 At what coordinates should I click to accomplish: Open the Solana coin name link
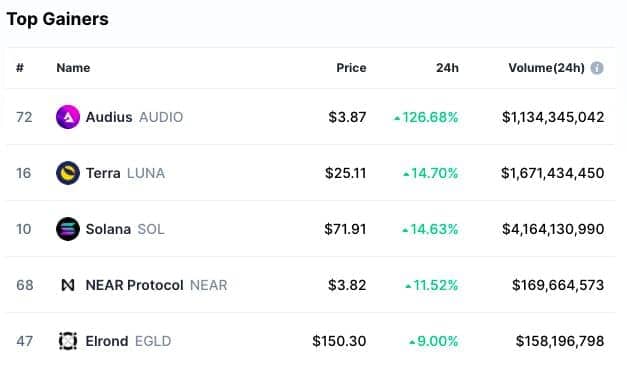point(108,229)
